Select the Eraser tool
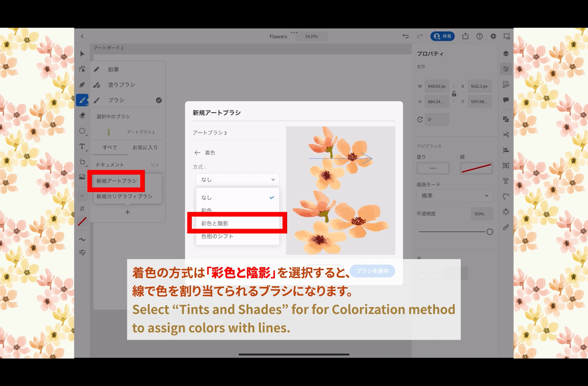The image size is (588, 386). (82, 116)
